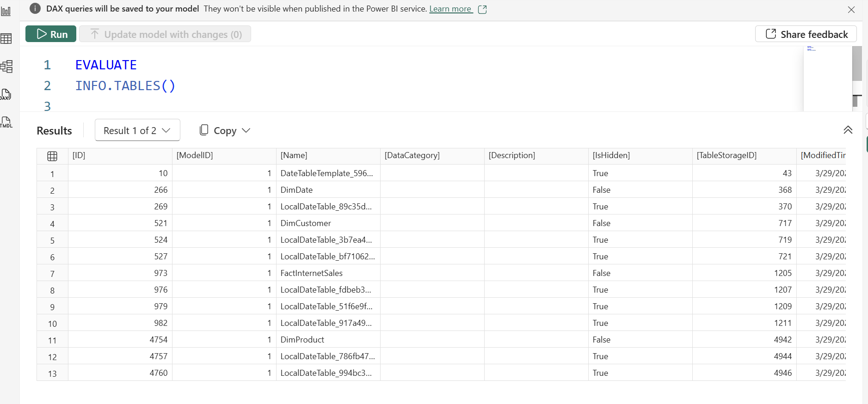Click Share feedback button
The width and height of the screenshot is (868, 404).
(x=806, y=34)
